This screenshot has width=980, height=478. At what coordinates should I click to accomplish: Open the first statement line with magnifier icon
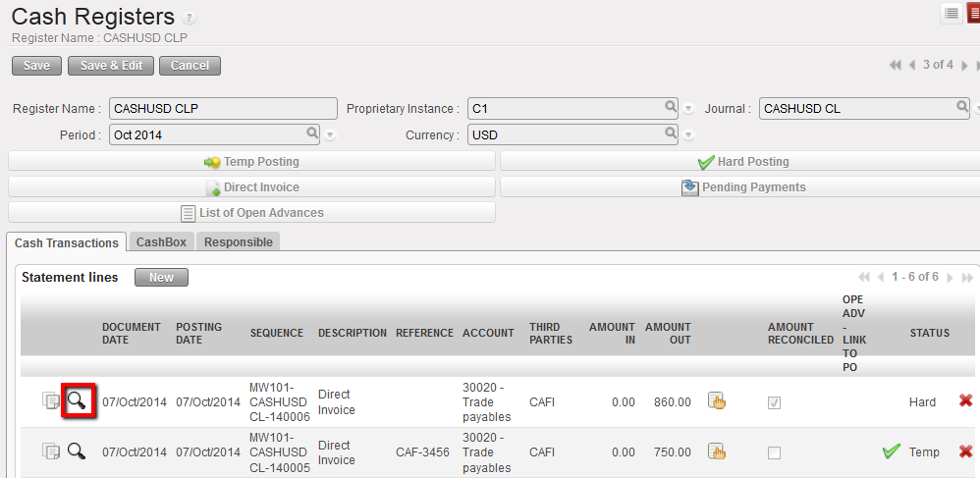pyautogui.click(x=77, y=400)
